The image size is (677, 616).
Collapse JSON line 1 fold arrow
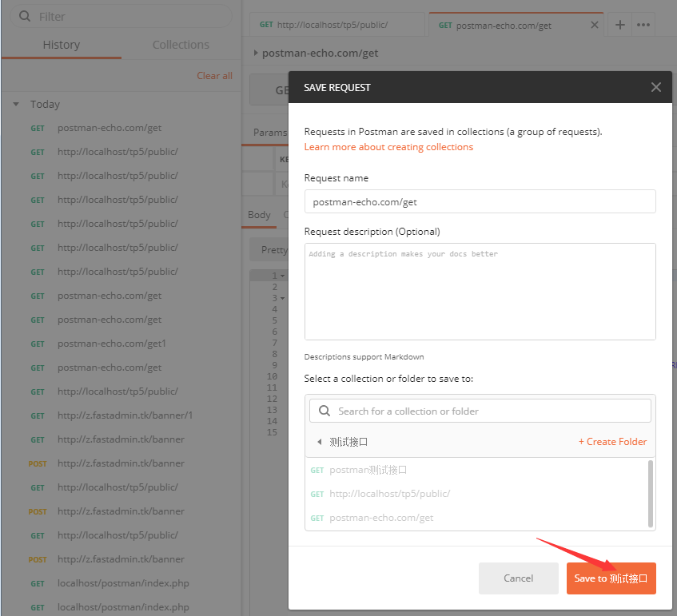coord(282,276)
